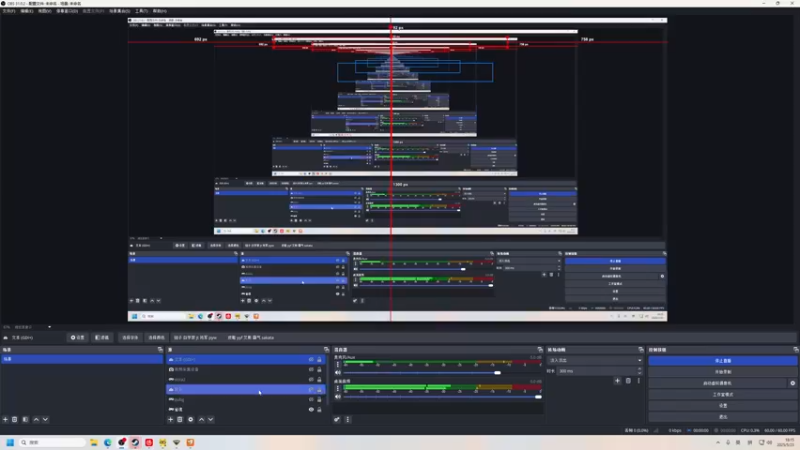Image resolution: width=800 pixels, height=450 pixels.
Task: Add a new scene transition
Action: click(617, 381)
